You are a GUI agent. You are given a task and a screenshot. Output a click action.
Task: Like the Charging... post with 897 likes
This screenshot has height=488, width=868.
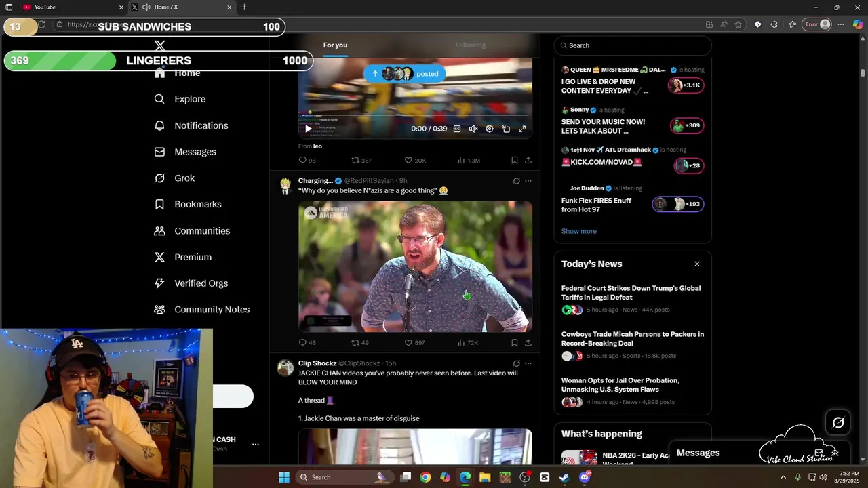coord(414,343)
